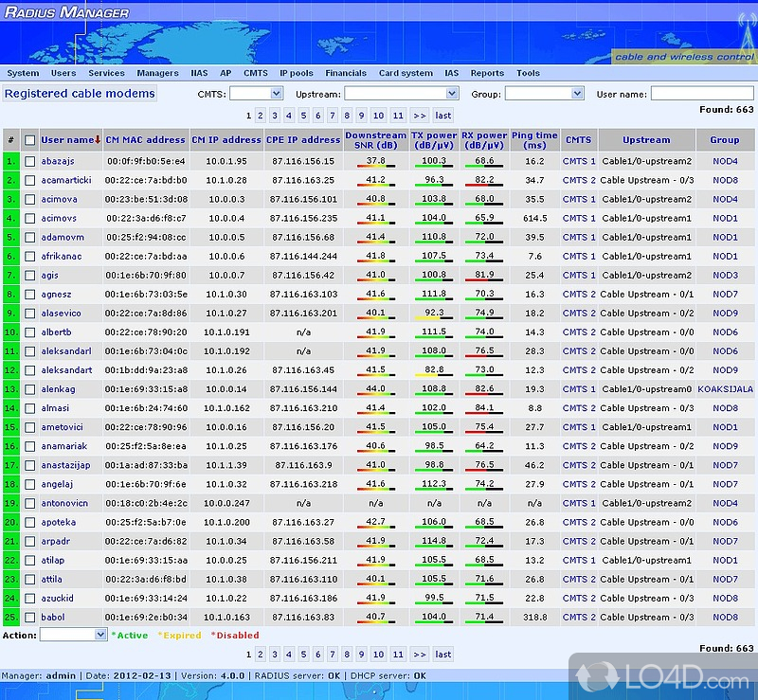Viewport: 758px width, 700px height.
Task: Open the Action dropdown below the table
Action: click(72, 635)
